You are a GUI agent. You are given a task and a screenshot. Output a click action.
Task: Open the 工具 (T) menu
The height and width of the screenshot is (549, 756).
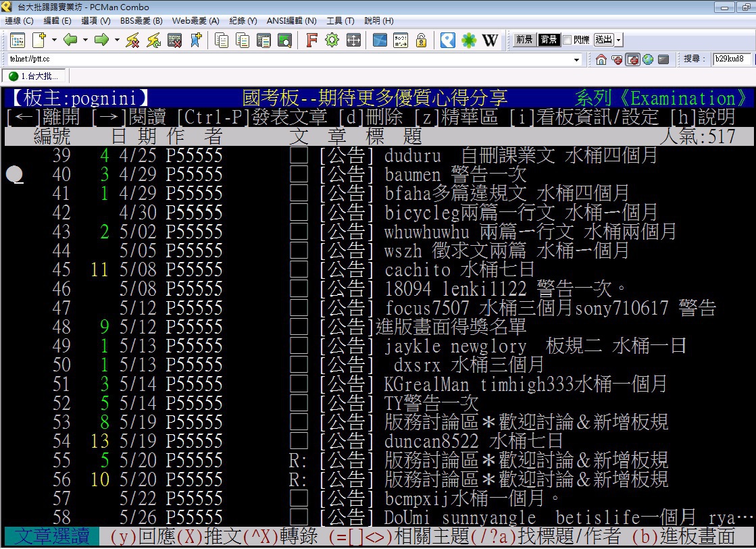(x=341, y=21)
